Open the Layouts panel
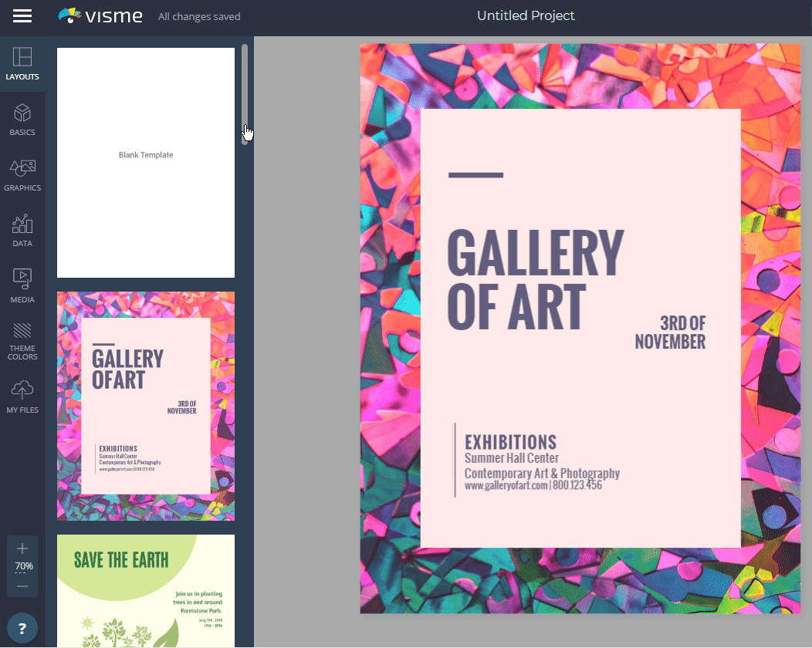The image size is (812, 648). (x=22, y=64)
